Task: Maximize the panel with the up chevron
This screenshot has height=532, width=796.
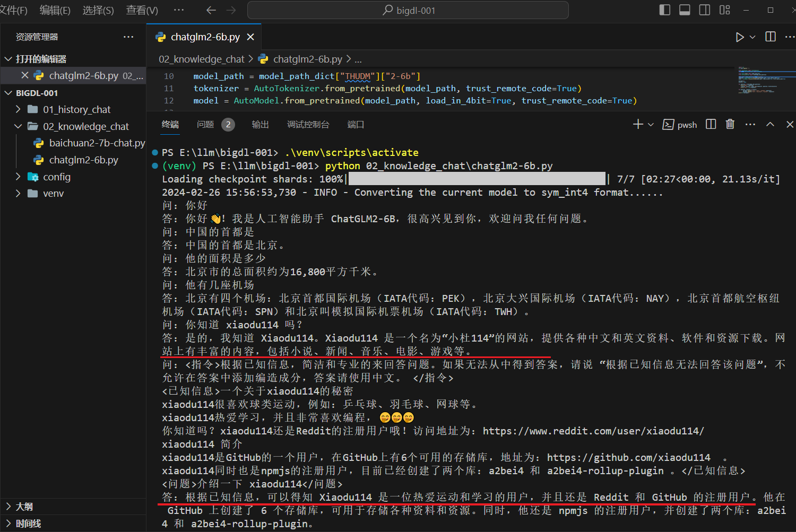Action: 770,124
